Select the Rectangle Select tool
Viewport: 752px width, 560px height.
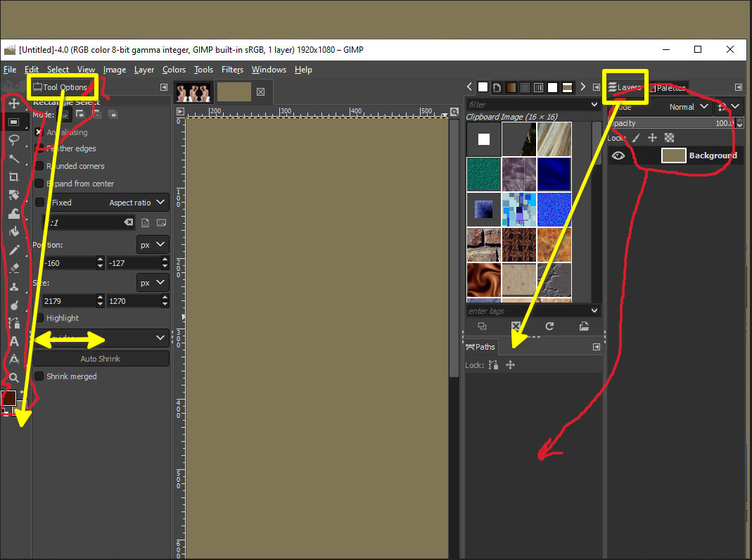[x=14, y=122]
